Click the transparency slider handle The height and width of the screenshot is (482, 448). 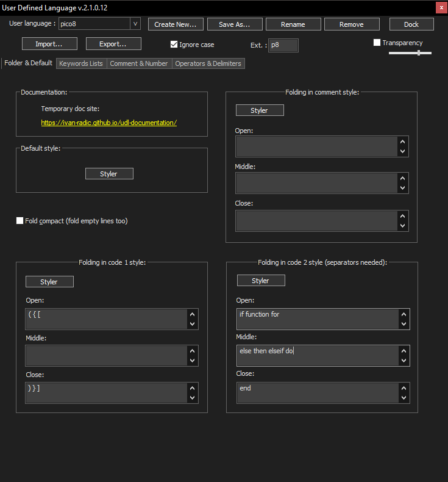[419, 53]
